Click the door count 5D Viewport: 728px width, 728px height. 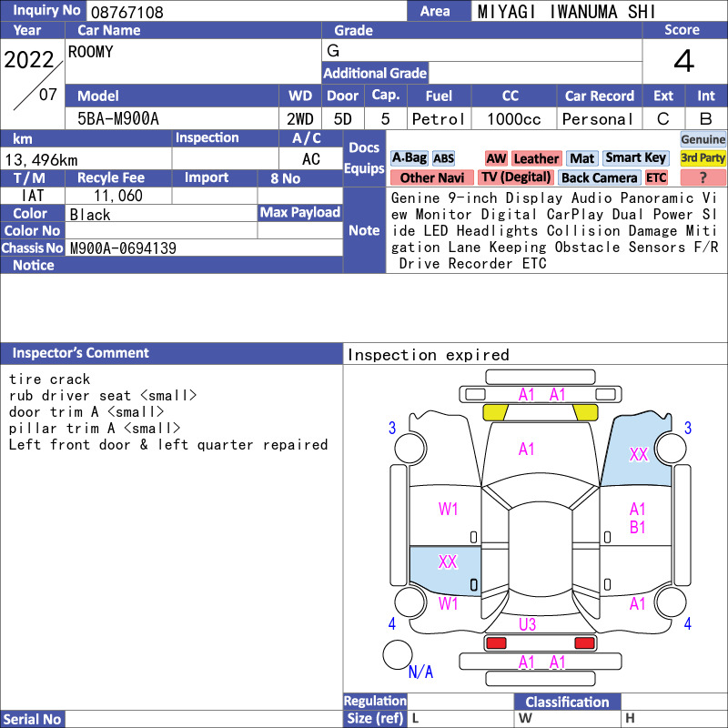[343, 119]
